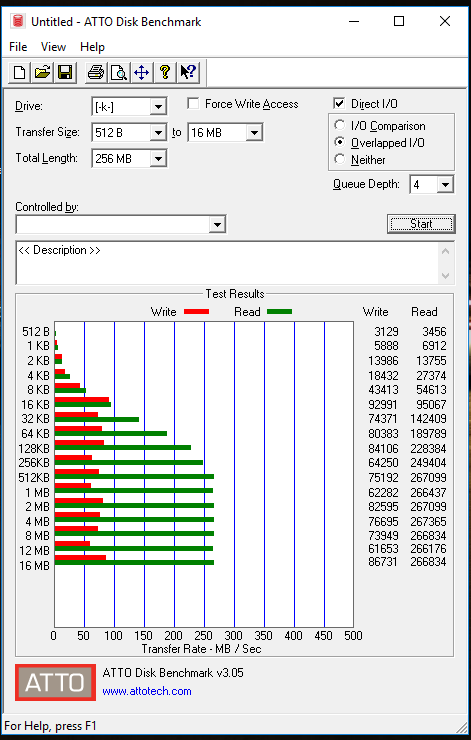Click the green Read legend swatch
Viewport: 471px width, 740px height.
pos(279,311)
